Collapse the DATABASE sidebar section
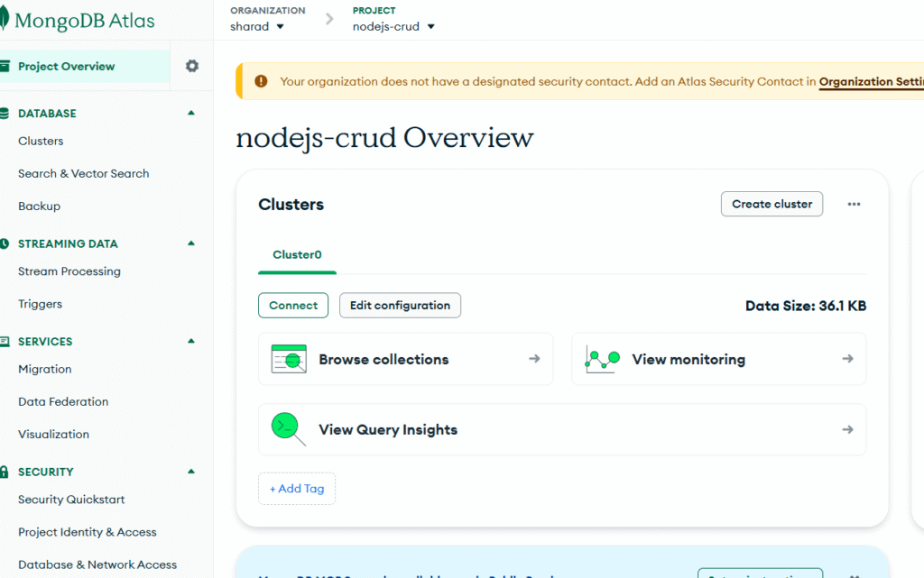The image size is (924, 578). [x=190, y=113]
